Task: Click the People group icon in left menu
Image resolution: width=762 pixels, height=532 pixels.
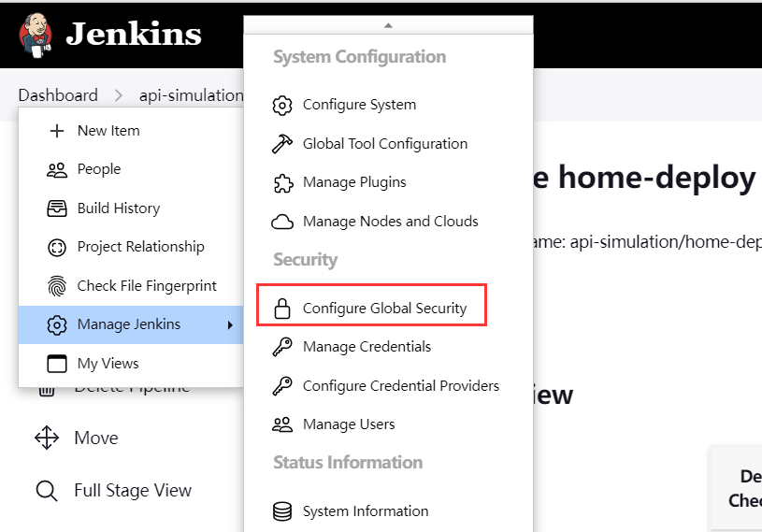Action: [x=57, y=169]
